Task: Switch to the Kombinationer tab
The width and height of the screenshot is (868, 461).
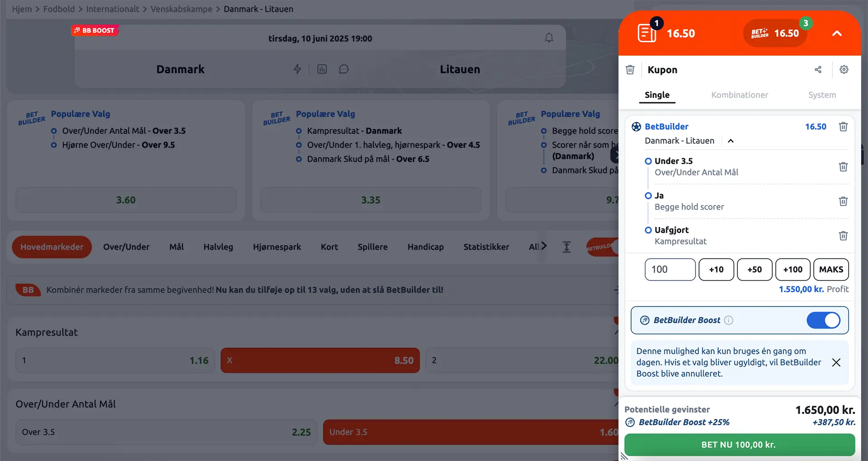Action: (739, 95)
